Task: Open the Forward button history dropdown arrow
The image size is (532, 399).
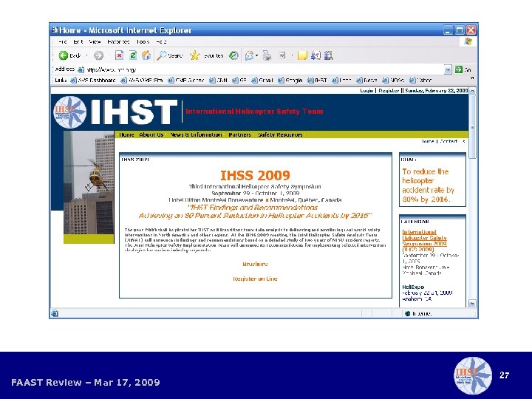Action: [x=109, y=55]
